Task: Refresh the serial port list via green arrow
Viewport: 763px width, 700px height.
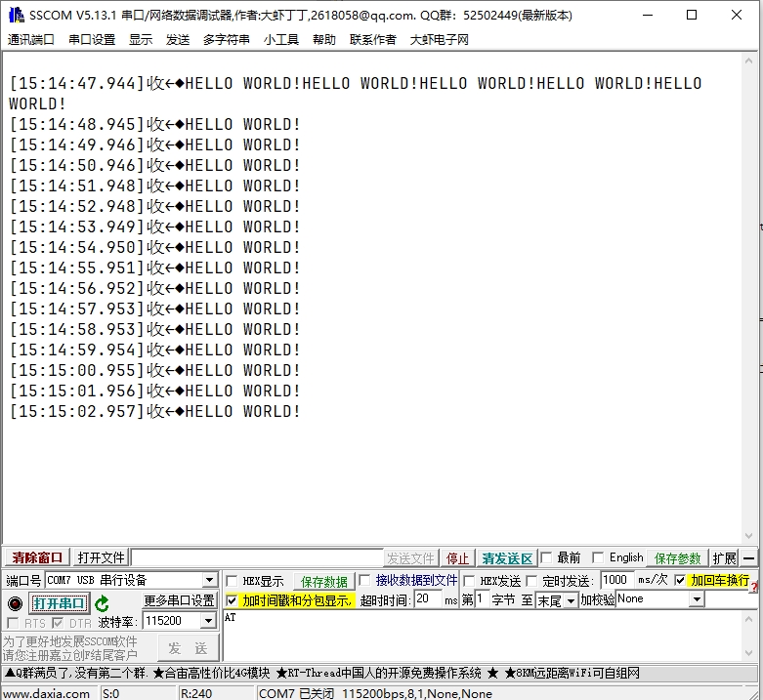Action: pos(103,603)
